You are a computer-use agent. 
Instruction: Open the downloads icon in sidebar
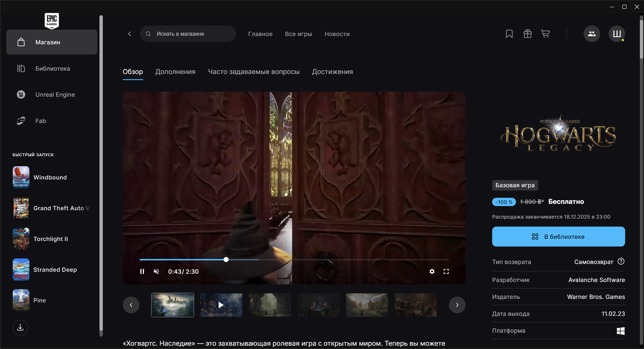(x=20, y=327)
